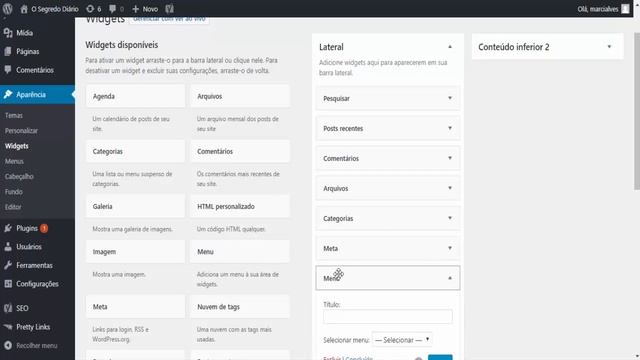Open the Selecionar menu dropdown
This screenshot has width=640, height=360.
tap(402, 340)
